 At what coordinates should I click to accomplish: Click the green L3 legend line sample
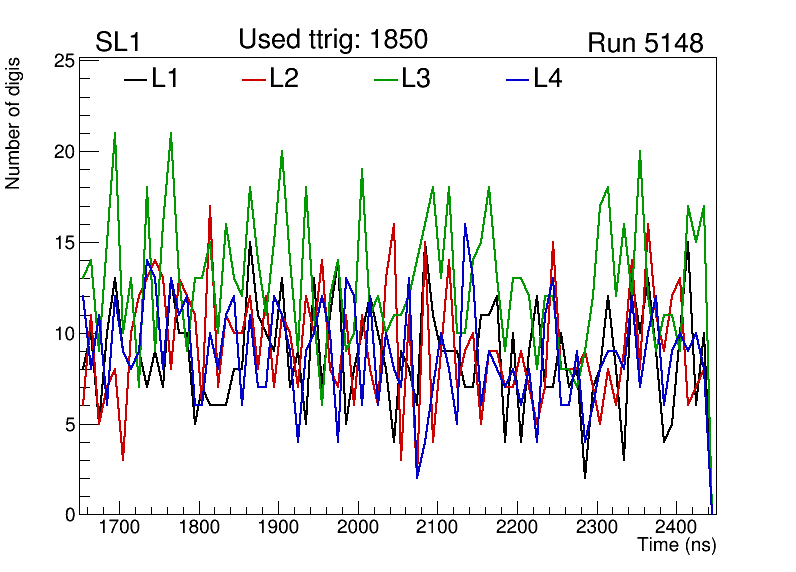tap(386, 79)
